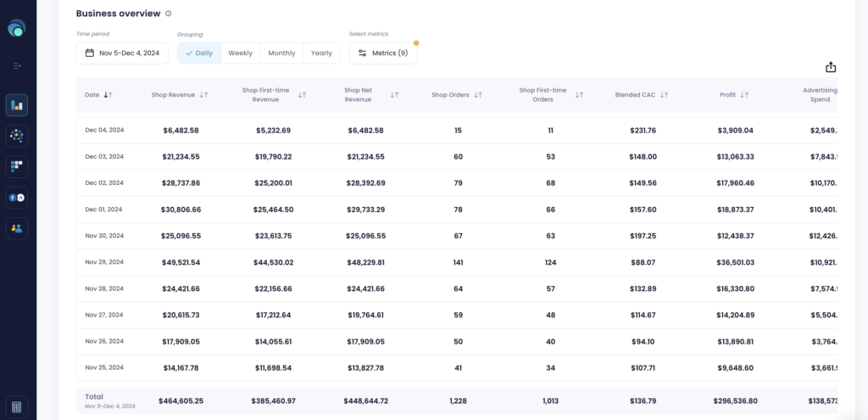Click the $30,806.66 shop revenue value

[181, 210]
